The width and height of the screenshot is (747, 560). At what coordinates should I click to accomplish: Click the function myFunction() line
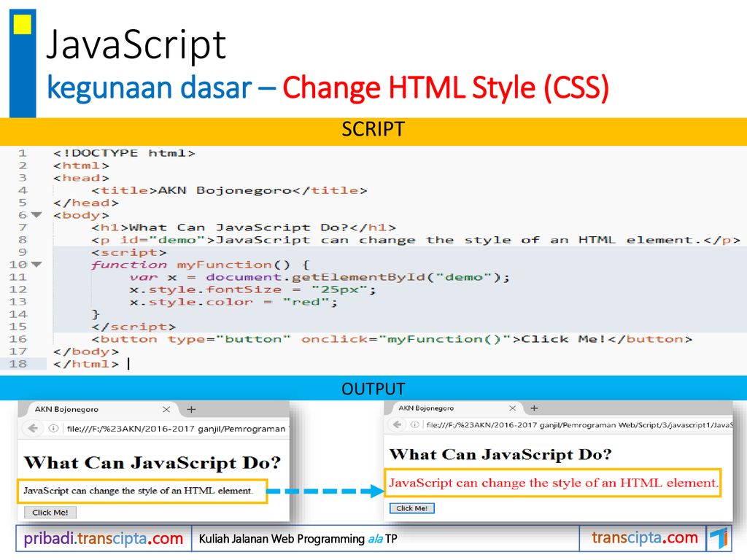[x=201, y=265]
